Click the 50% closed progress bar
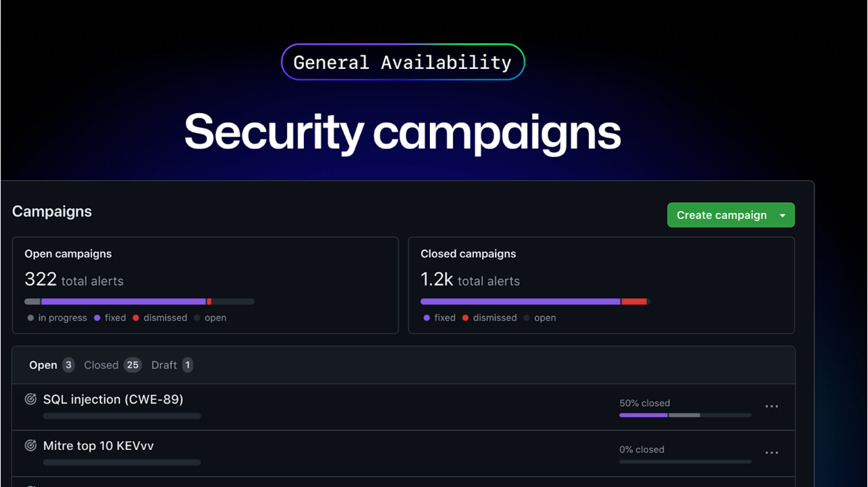The width and height of the screenshot is (868, 487). (x=685, y=415)
